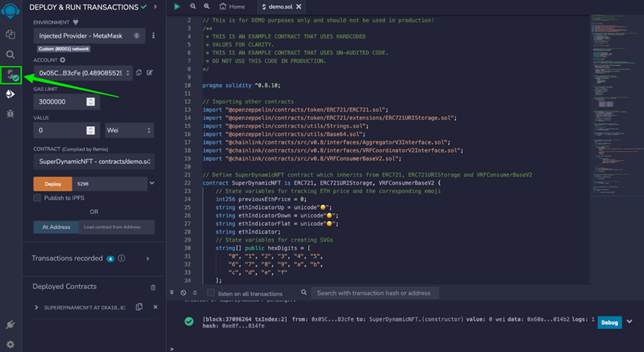Screen dimensions: 644x352
Task: Click the sign message edit icon
Action: coord(149,72)
